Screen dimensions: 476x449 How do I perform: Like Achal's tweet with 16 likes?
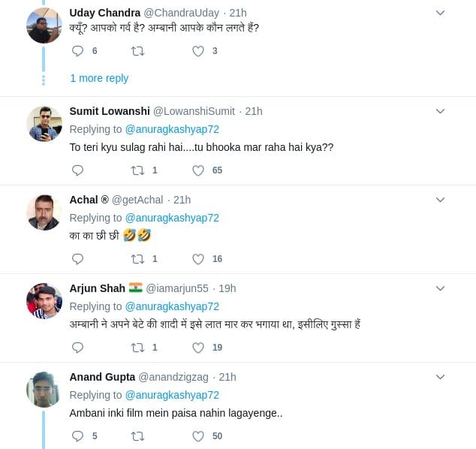click(x=198, y=259)
